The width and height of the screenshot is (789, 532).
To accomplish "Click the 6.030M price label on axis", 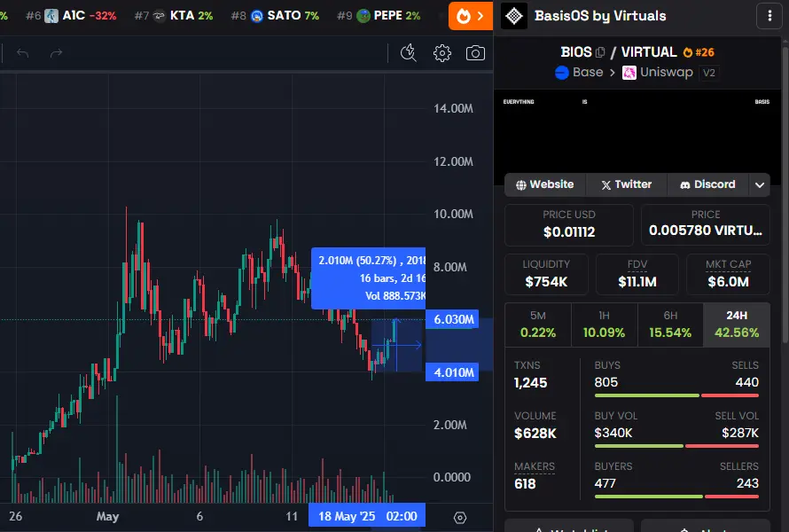I will pos(452,319).
